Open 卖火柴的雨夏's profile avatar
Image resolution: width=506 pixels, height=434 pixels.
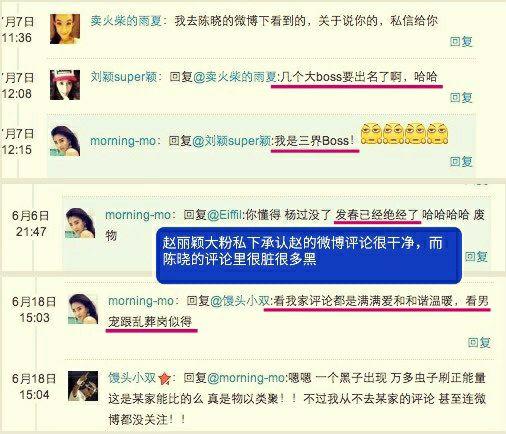point(65,29)
